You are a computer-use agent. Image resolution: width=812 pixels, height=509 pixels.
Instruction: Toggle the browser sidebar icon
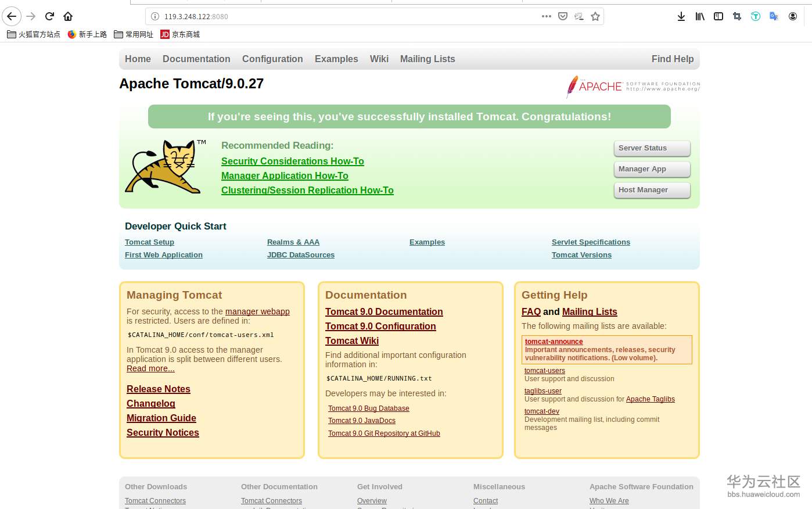tap(718, 16)
